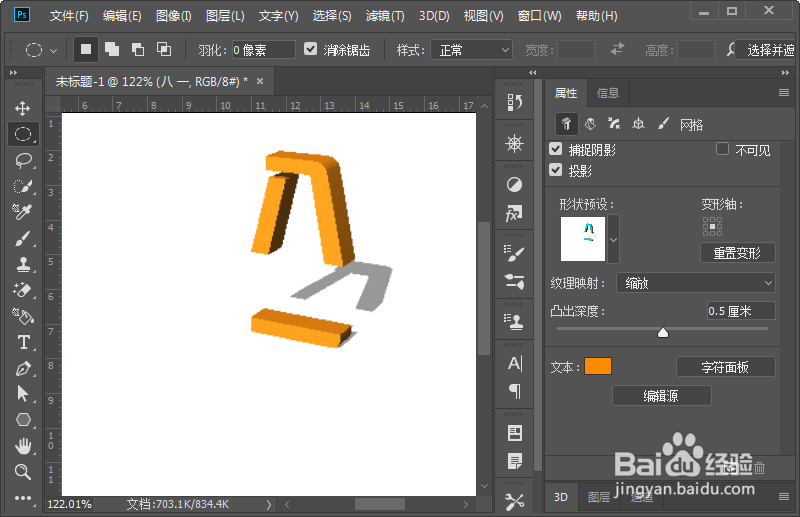Open the Brush Settings panel icon

(x=514, y=254)
